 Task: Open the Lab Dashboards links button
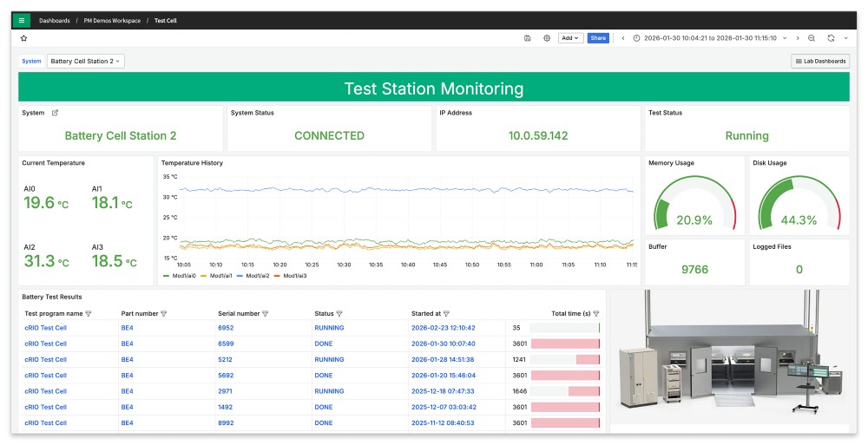(x=820, y=62)
